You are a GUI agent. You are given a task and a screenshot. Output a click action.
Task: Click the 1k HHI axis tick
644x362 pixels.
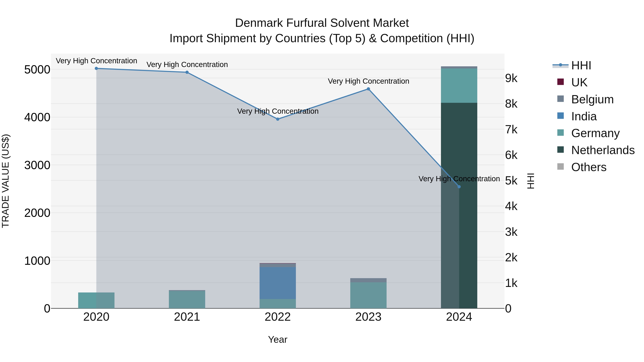[x=511, y=283]
